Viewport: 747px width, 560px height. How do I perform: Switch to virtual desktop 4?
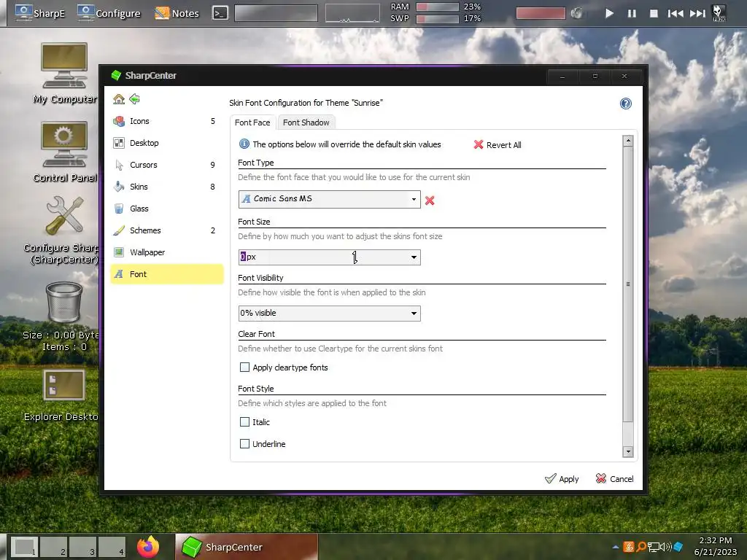coord(112,547)
